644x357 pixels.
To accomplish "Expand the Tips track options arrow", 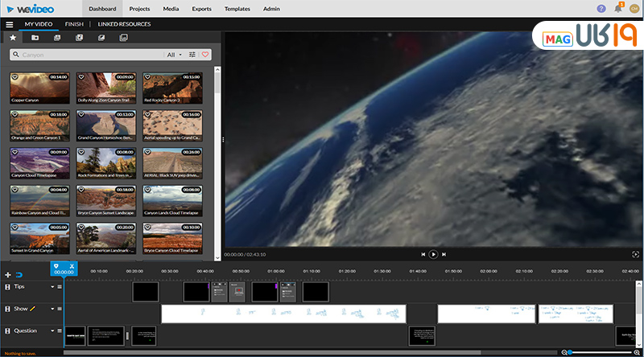I will (52, 286).
